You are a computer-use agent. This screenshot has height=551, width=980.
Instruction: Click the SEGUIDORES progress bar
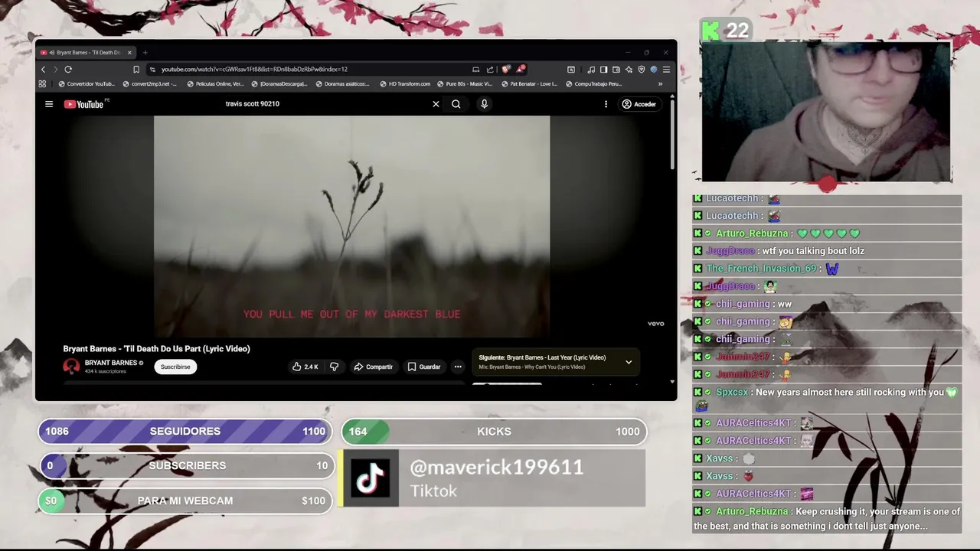185,432
